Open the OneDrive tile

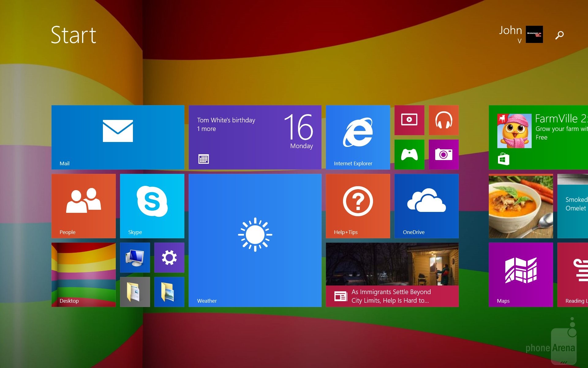coord(426,206)
